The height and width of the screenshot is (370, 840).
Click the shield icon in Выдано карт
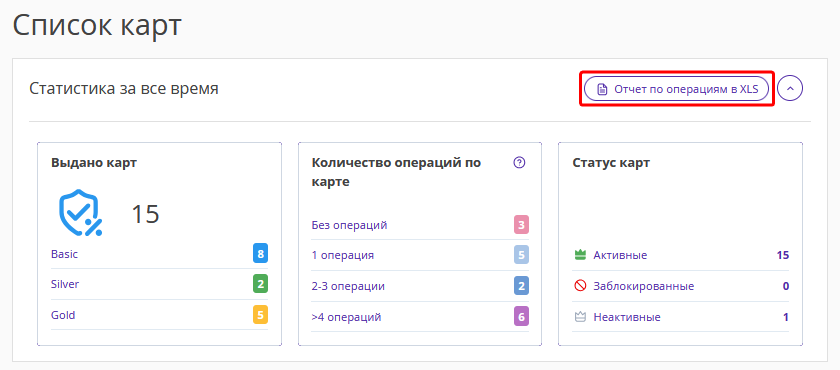click(80, 213)
